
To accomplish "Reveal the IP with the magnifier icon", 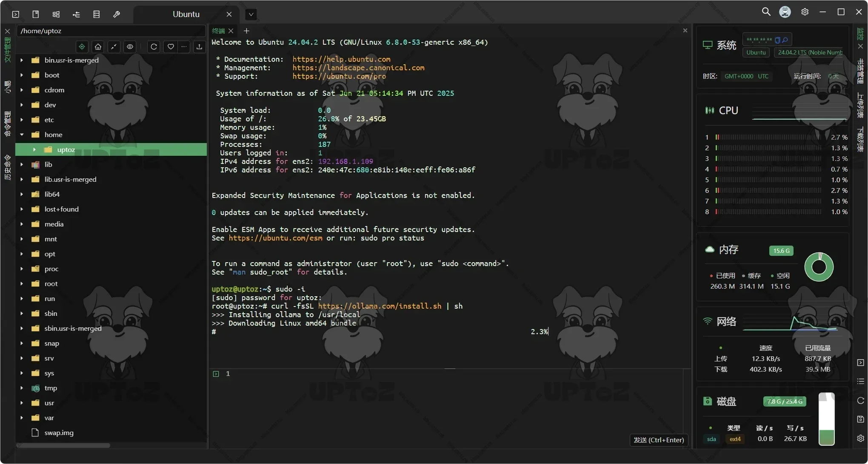I will [785, 40].
